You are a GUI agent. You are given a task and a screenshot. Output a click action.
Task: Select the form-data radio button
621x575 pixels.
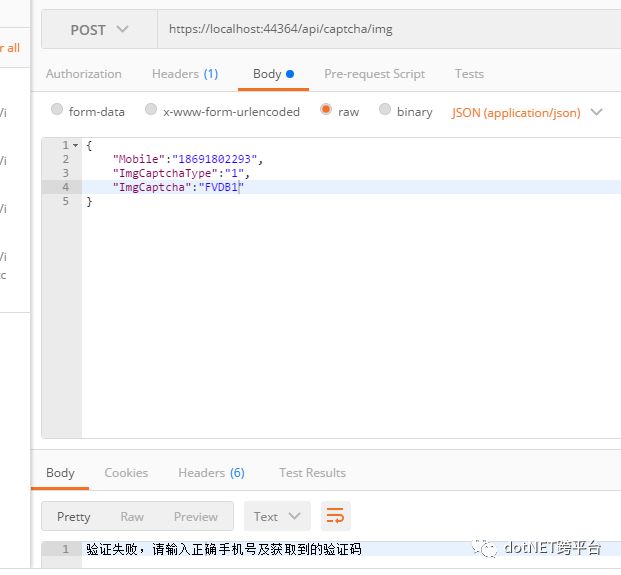(x=57, y=109)
